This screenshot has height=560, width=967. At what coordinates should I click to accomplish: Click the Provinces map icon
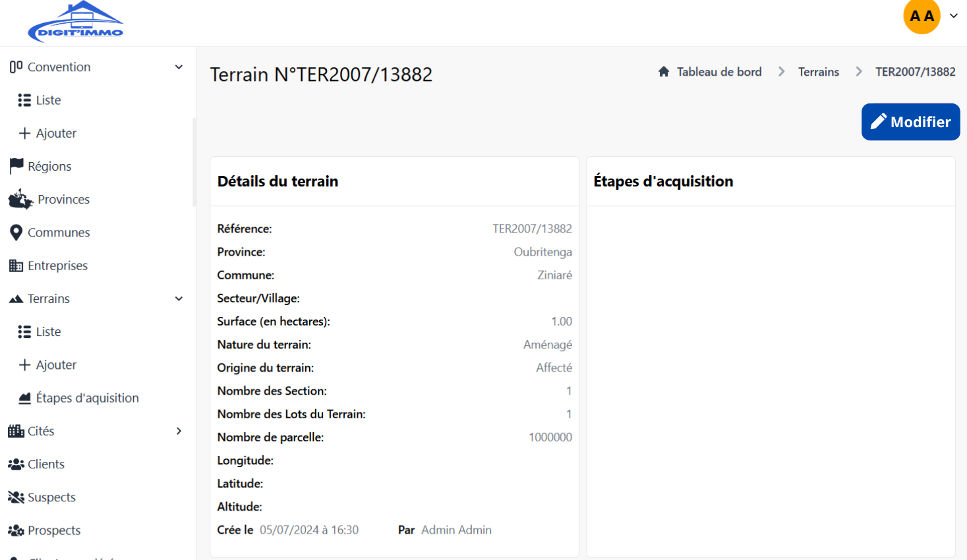pyautogui.click(x=20, y=199)
